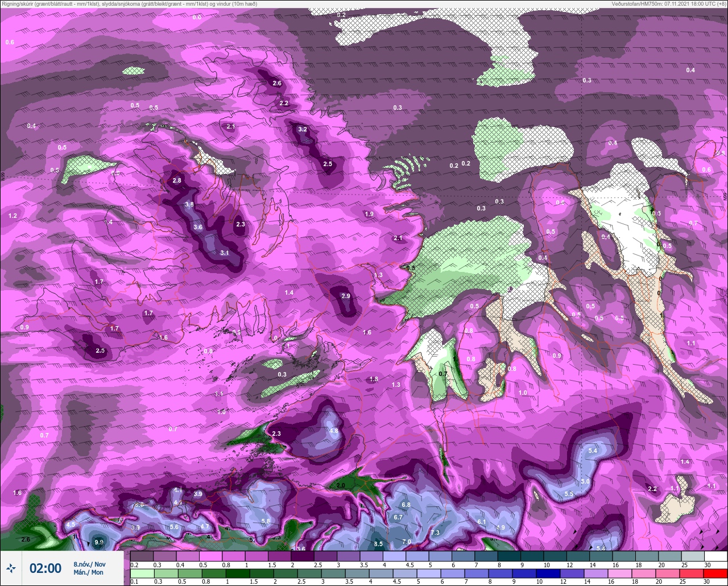728x586 pixels.
Task: Click the 6.7 precipitation value on the map
Action: tap(398, 517)
